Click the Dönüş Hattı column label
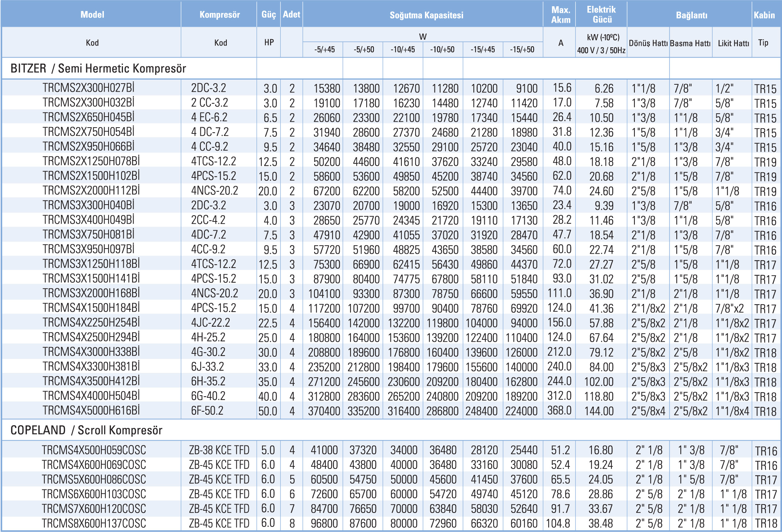This screenshot has width=782, height=532. point(648,43)
